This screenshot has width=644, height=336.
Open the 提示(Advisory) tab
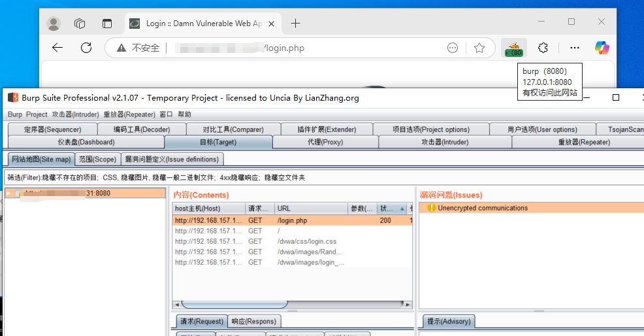449,321
